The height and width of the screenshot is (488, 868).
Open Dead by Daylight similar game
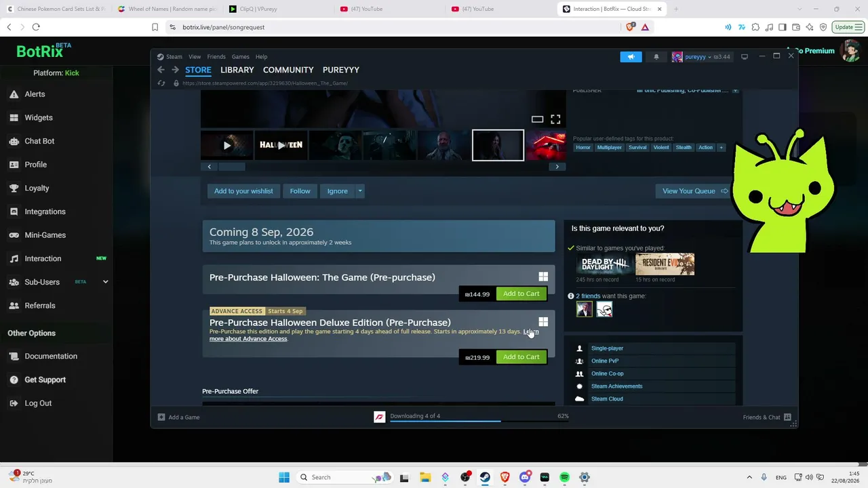pos(604,264)
